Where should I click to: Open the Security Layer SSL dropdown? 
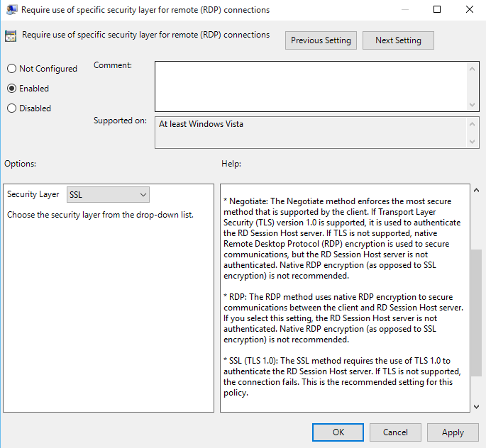pos(108,194)
